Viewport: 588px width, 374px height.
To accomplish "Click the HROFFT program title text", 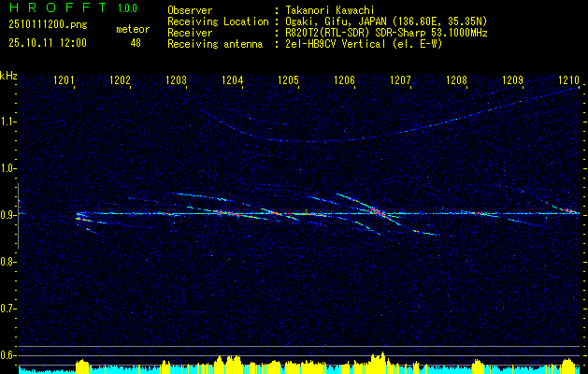I will (x=58, y=7).
